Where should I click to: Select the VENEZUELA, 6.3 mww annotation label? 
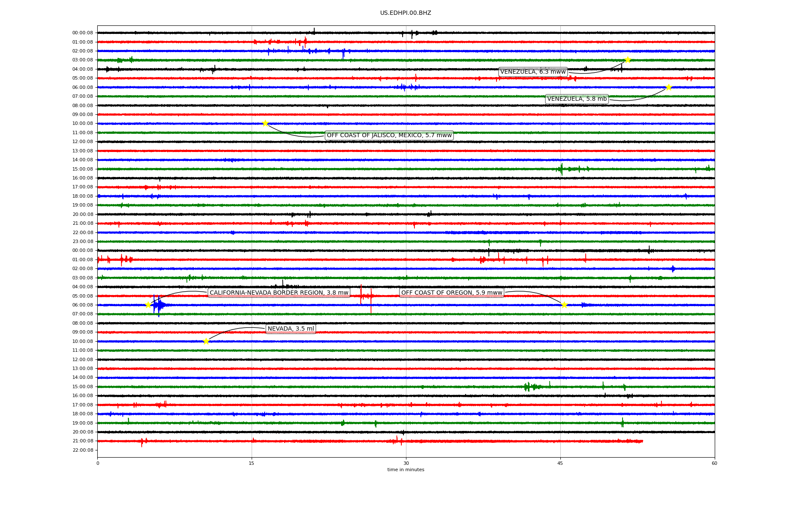pyautogui.click(x=533, y=72)
